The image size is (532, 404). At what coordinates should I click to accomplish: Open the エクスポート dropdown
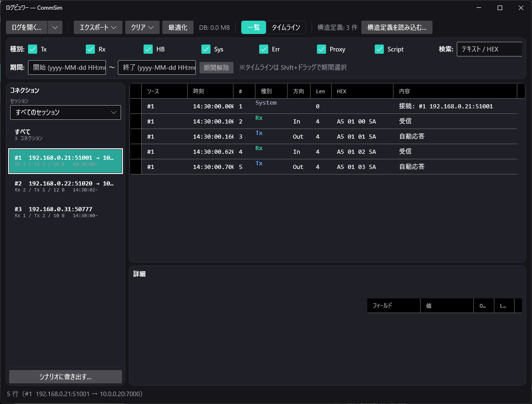click(x=98, y=28)
